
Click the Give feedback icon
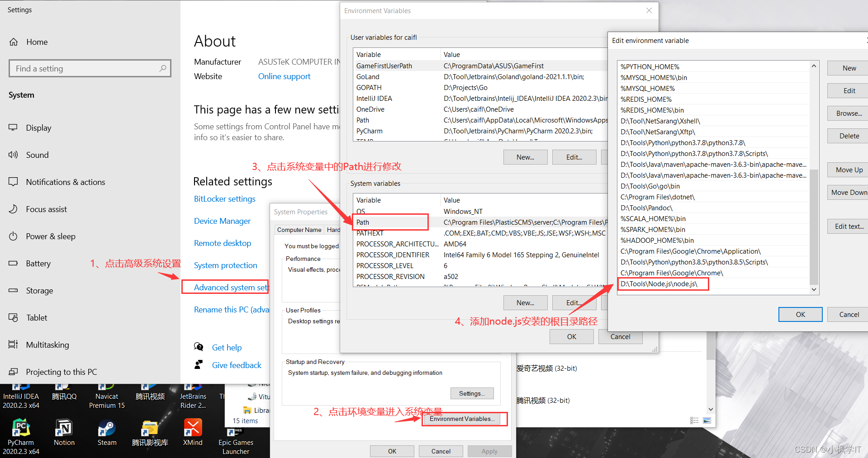[x=199, y=364]
